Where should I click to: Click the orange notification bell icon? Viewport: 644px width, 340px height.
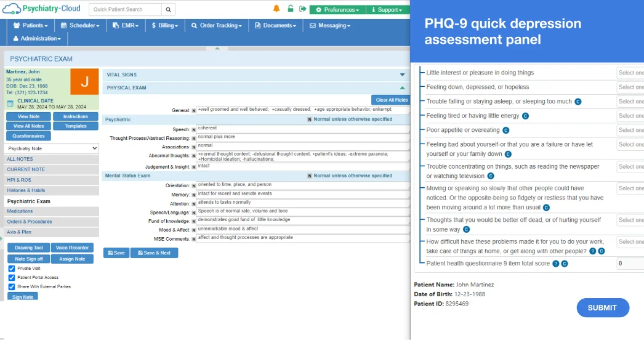[x=276, y=9]
